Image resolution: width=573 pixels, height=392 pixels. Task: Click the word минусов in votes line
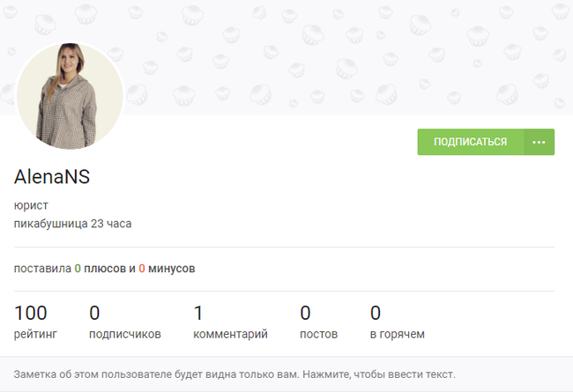[172, 268]
